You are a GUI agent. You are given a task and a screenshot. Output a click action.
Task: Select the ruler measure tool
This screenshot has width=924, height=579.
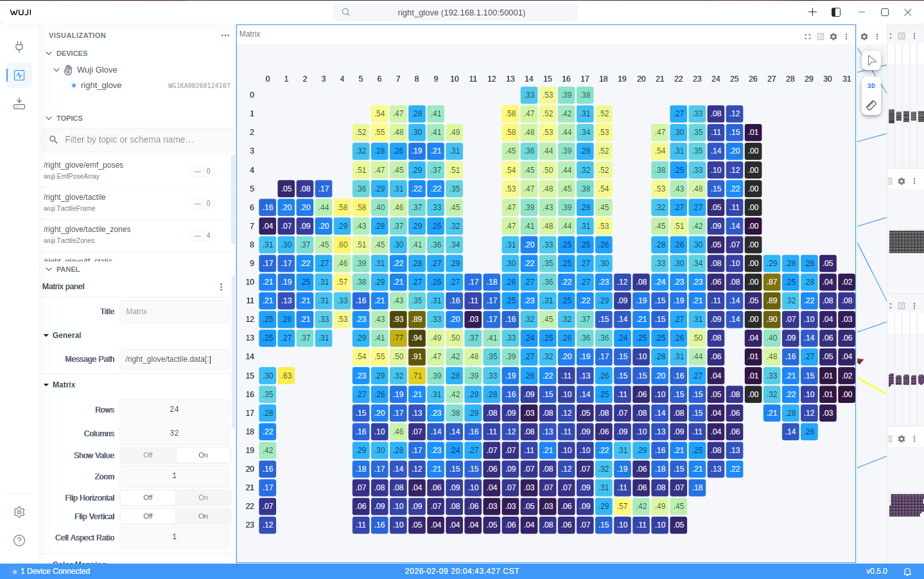coord(871,105)
